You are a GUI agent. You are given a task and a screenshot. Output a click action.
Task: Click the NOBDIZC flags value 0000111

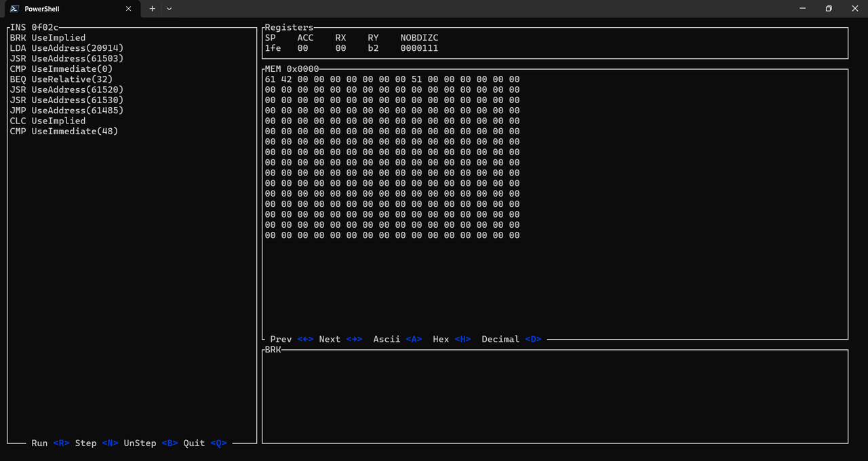[x=419, y=48]
